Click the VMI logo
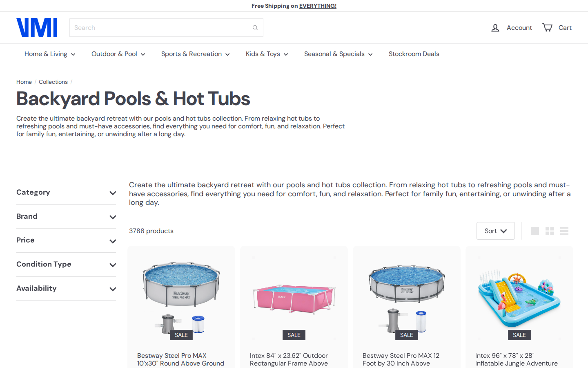 point(37,28)
